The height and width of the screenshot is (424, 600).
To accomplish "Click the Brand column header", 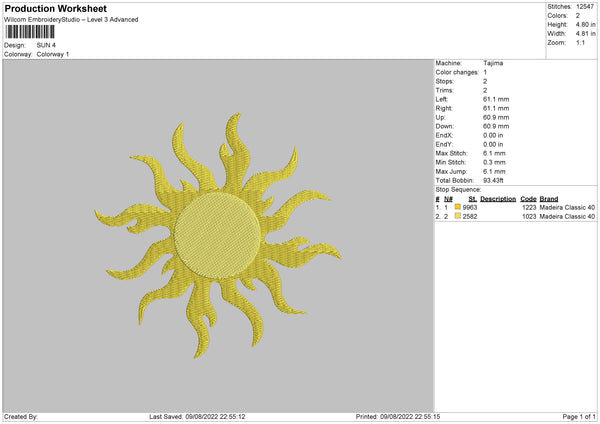I will [548, 198].
